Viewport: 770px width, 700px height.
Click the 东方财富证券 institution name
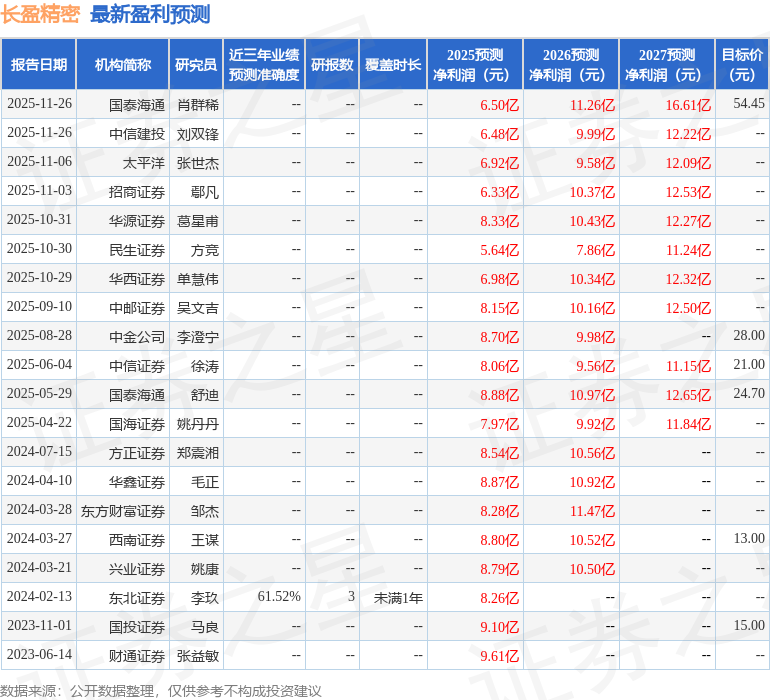[x=123, y=511]
